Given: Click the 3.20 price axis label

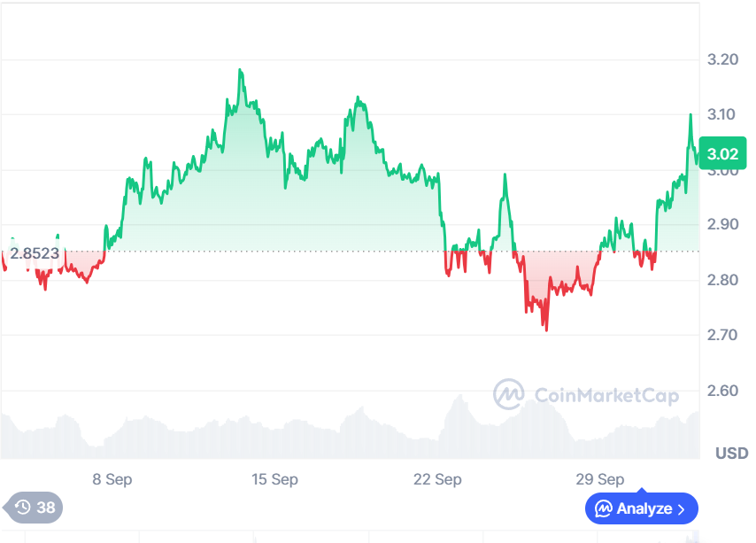Looking at the screenshot, I should 722,60.
